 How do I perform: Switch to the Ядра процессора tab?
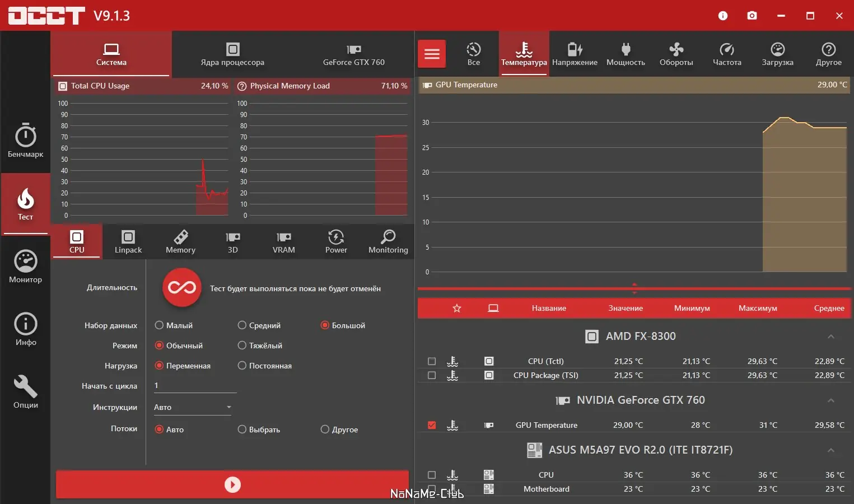(232, 54)
